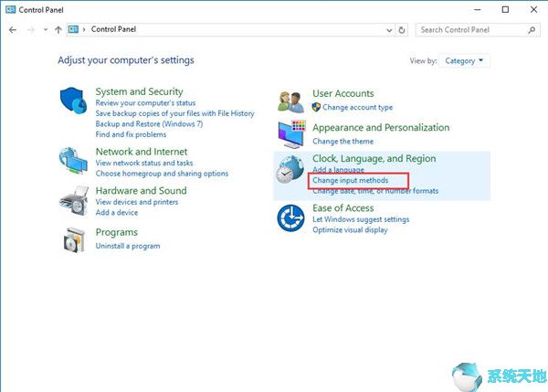548x392 pixels.
Task: Open Hardware and Sound category
Action: click(142, 191)
